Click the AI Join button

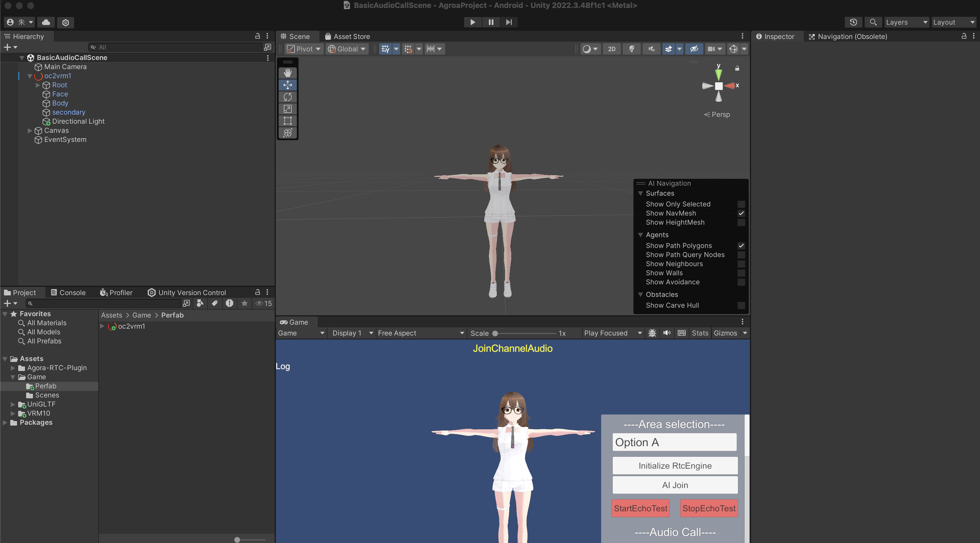tap(675, 485)
